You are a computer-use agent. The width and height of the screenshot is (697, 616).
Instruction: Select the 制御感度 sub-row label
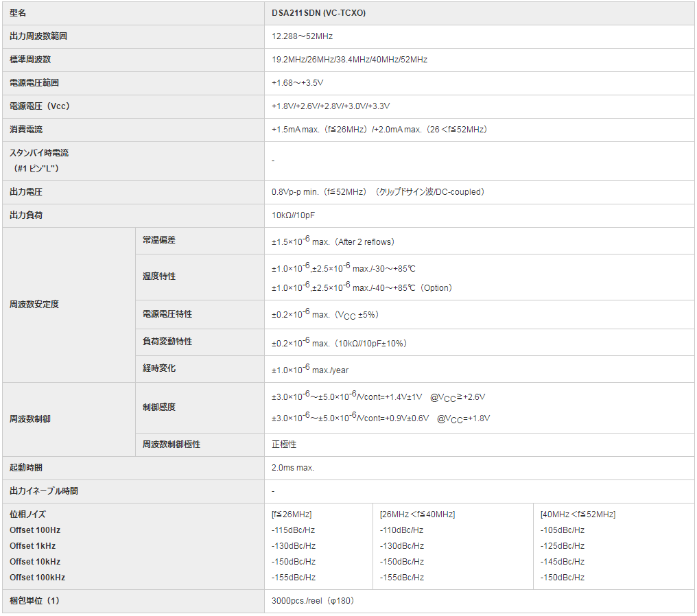159,407
